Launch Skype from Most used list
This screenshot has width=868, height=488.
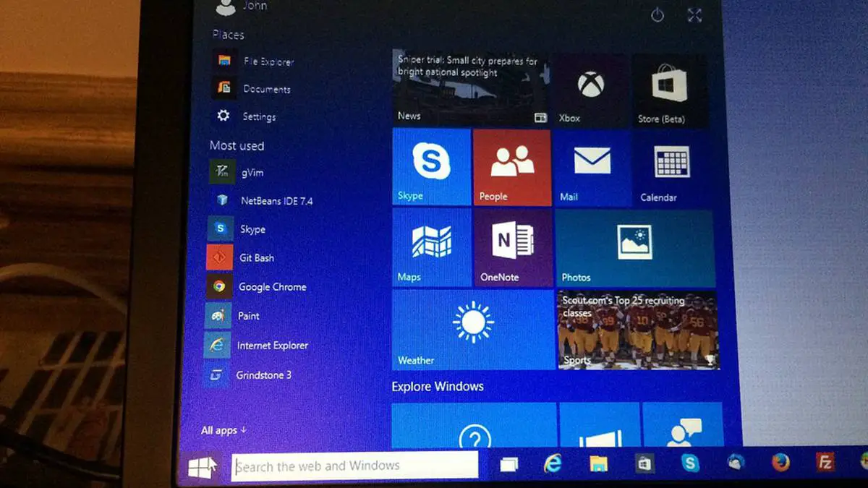238,228
